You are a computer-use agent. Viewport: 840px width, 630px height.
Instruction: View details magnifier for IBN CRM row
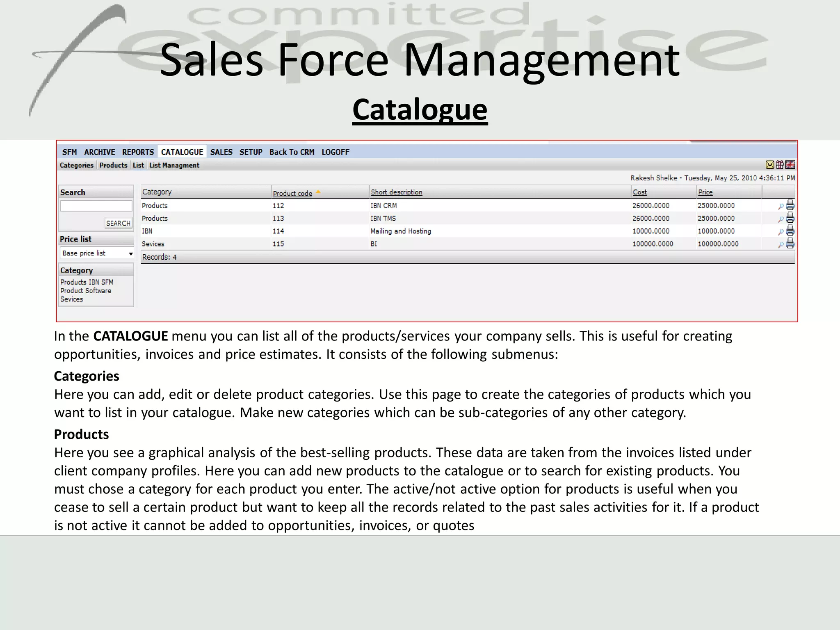(781, 207)
